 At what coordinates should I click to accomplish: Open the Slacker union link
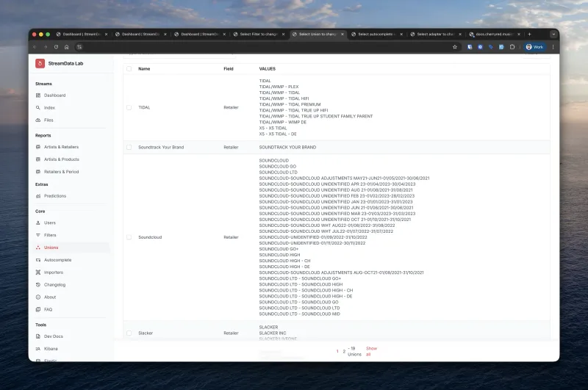click(146, 333)
